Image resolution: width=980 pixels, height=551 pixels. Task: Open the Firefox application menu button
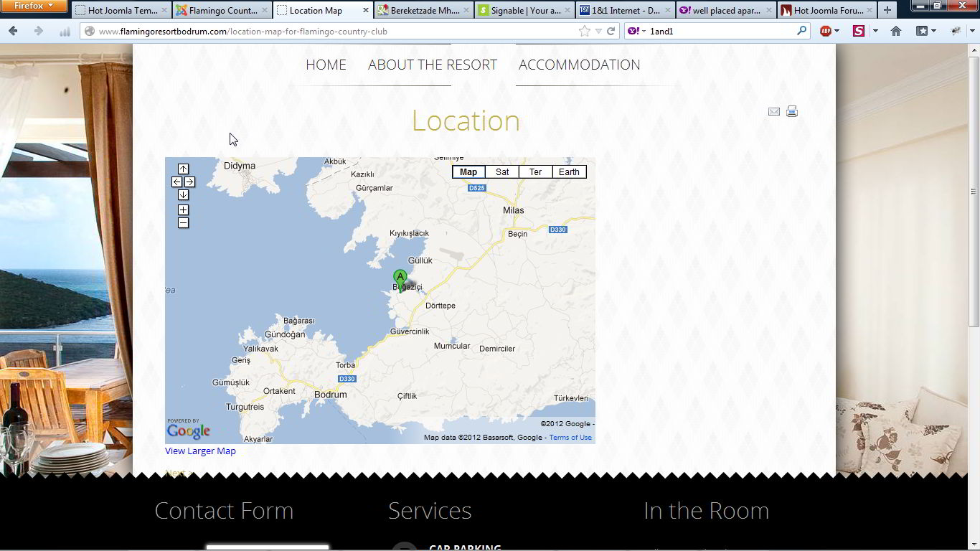34,6
